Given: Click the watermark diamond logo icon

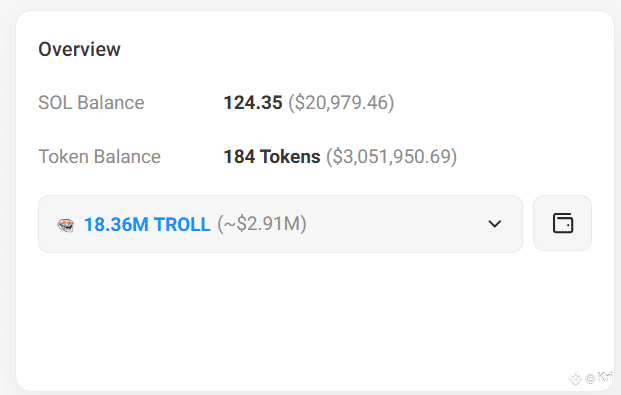Looking at the screenshot, I should pyautogui.click(x=575, y=378).
